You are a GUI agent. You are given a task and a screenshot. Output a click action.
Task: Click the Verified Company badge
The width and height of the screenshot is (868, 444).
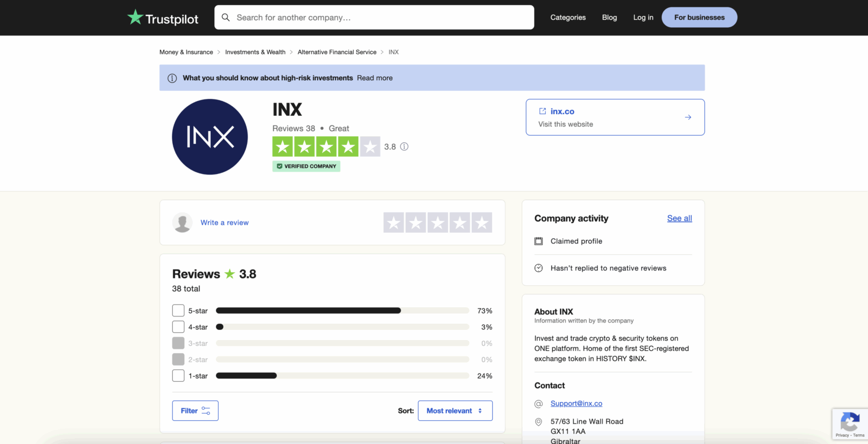(x=306, y=166)
